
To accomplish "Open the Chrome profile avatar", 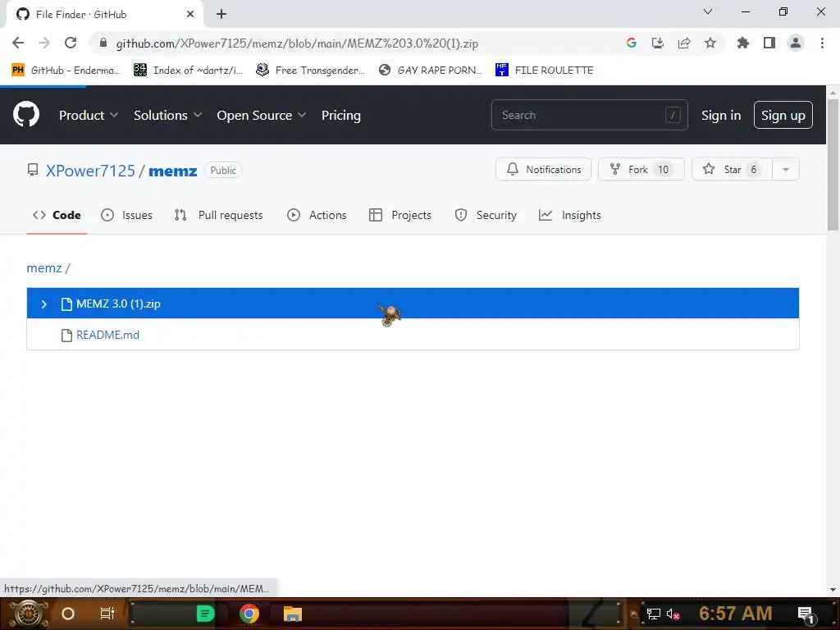I will coord(796,43).
